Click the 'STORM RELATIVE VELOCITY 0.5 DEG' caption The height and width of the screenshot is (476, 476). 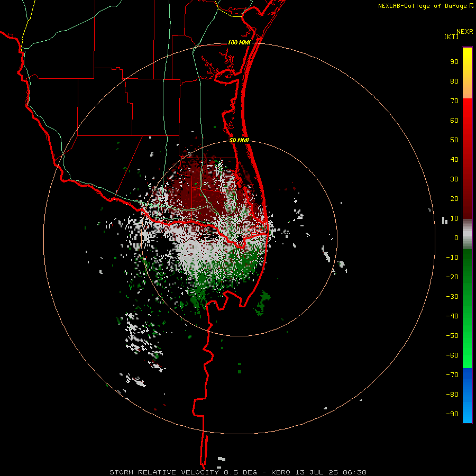coord(183,472)
